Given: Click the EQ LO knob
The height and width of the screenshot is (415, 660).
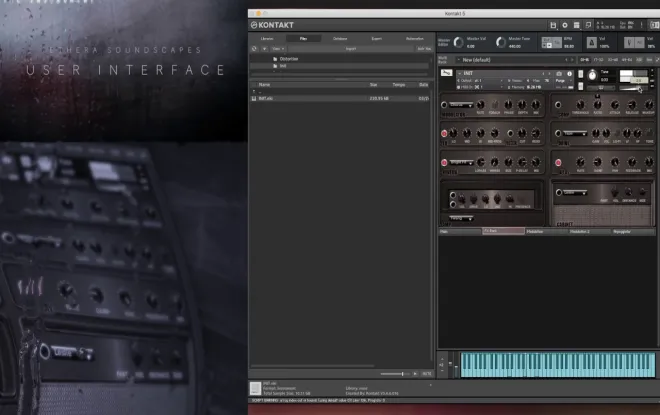Looking at the screenshot, I should point(453,133).
